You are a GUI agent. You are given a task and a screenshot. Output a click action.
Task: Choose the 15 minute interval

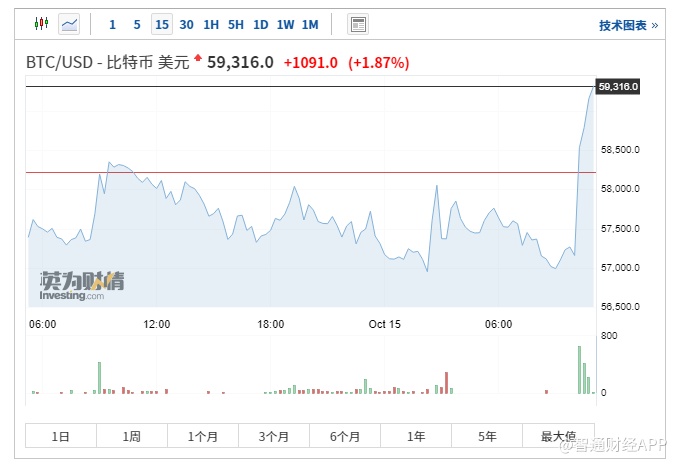tap(162, 24)
